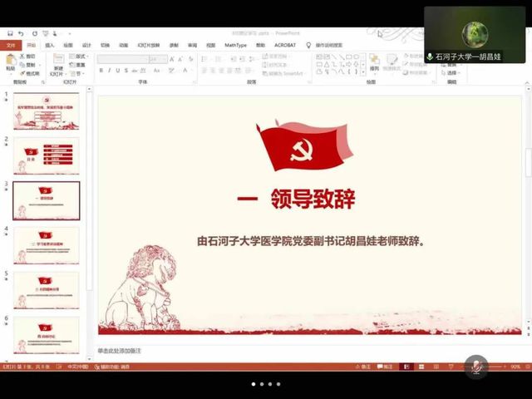
Task: Select slide 6 thumbnail
Action: [x=47, y=335]
